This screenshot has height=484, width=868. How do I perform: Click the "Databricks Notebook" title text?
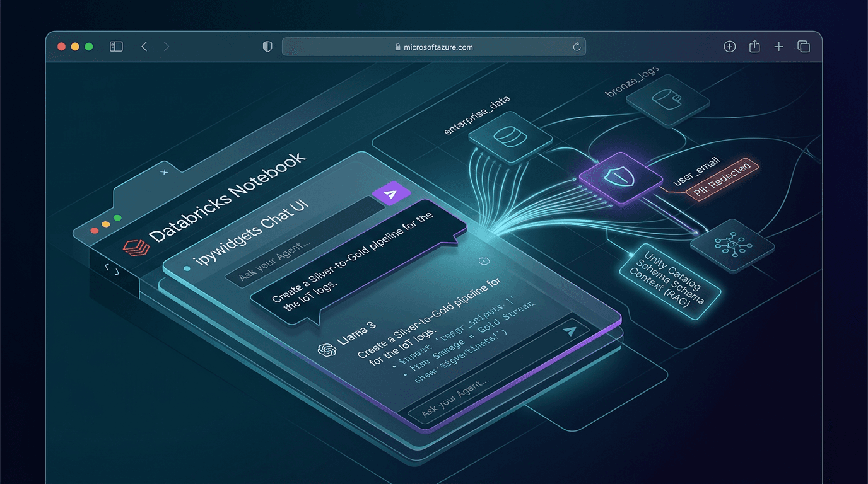[x=228, y=196]
